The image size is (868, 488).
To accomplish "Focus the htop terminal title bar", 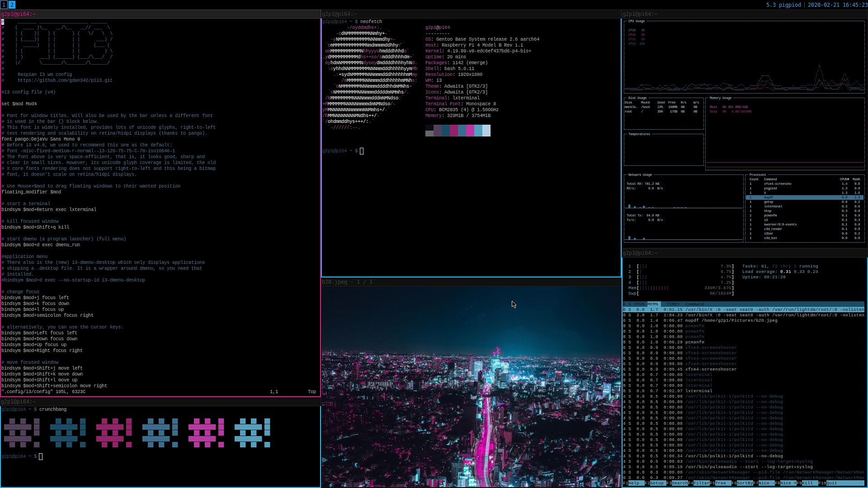I will coord(745,253).
